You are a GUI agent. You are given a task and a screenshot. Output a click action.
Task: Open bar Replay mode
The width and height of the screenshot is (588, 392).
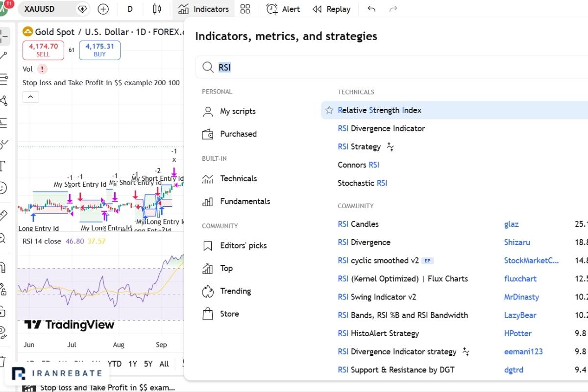click(x=332, y=9)
